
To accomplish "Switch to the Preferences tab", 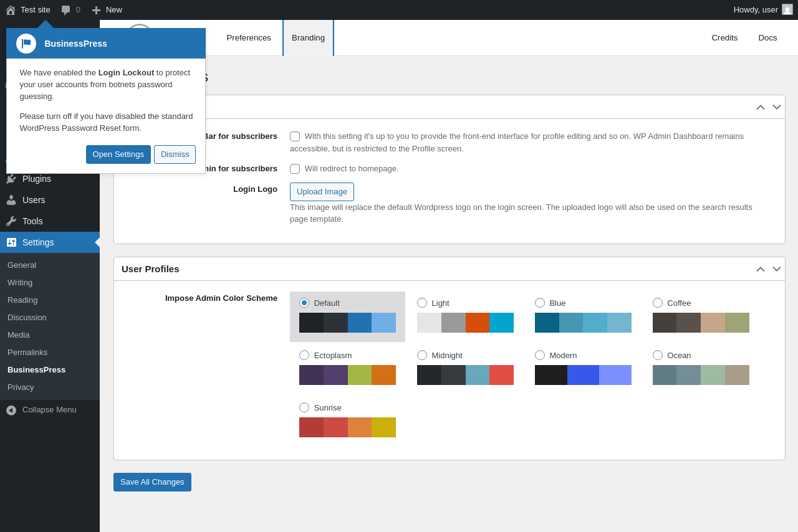I will coord(249,38).
